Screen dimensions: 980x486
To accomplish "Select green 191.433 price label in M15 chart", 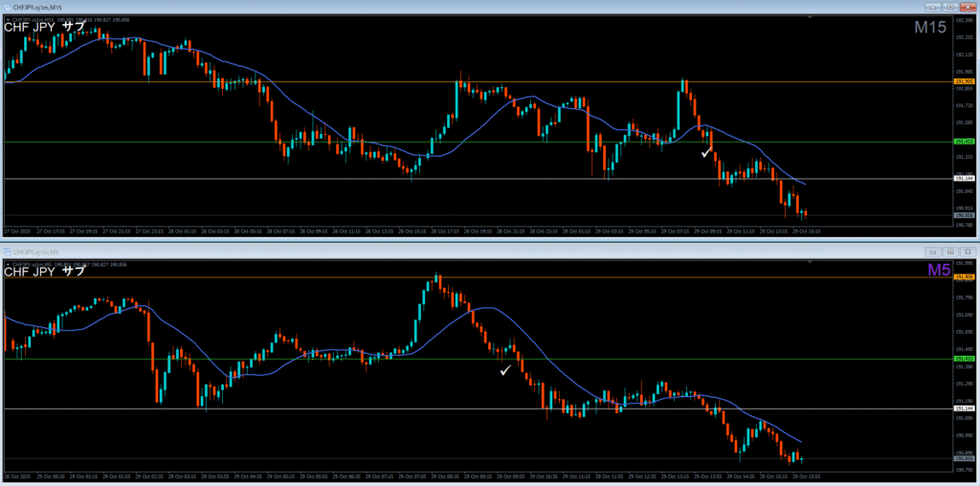I will point(964,142).
